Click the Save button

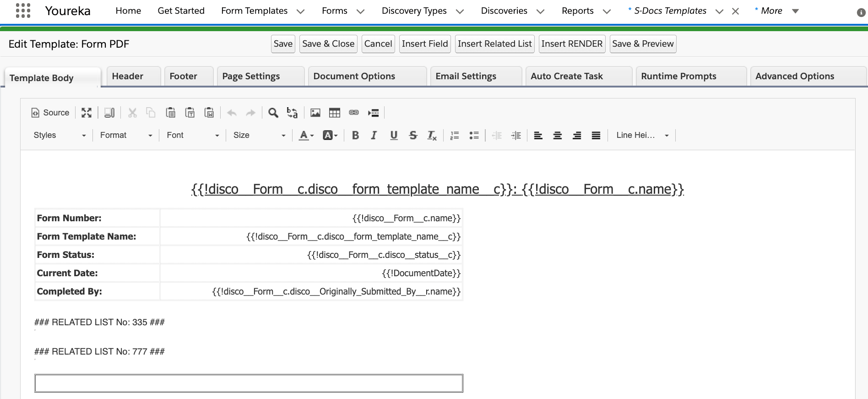pyautogui.click(x=283, y=44)
